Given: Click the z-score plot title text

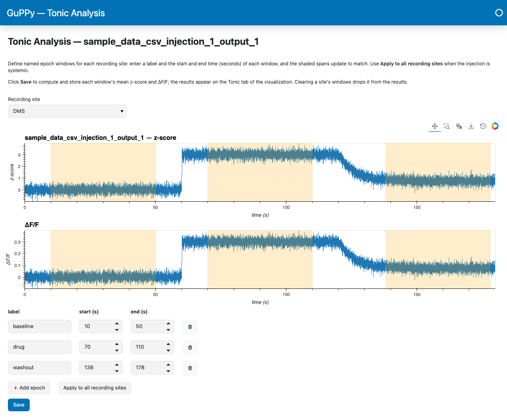Looking at the screenshot, I should [100, 138].
